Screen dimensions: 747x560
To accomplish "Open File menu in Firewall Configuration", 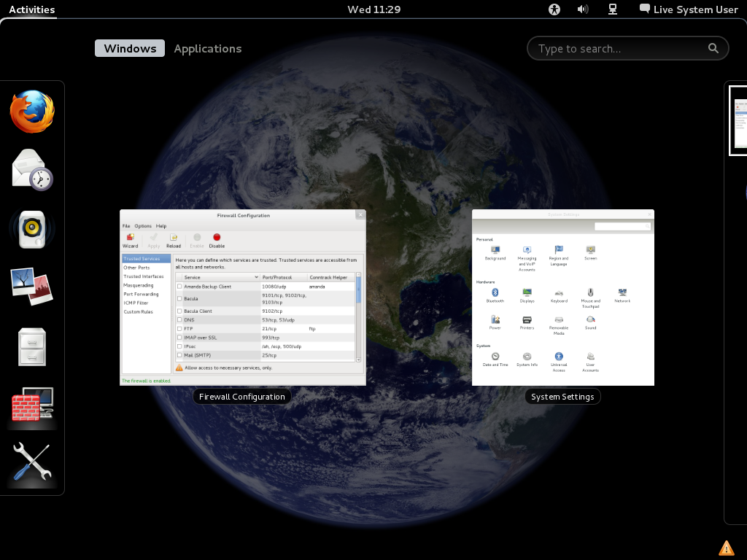I will point(126,226).
